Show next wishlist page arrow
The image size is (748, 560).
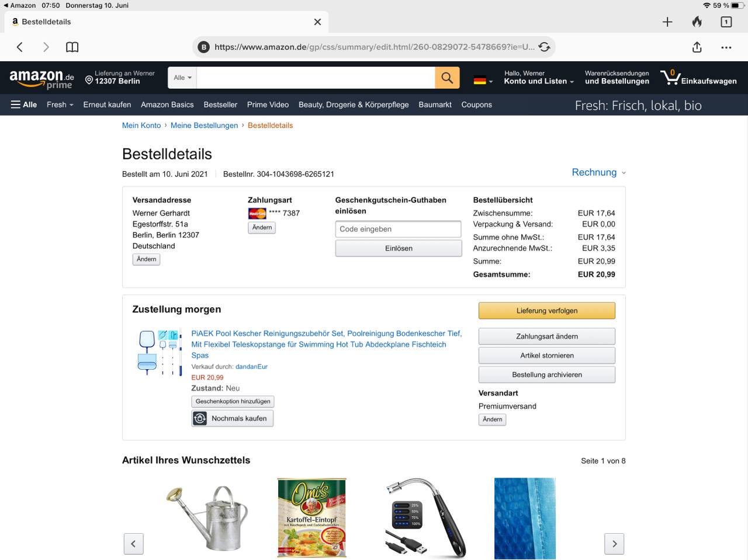pos(614,544)
